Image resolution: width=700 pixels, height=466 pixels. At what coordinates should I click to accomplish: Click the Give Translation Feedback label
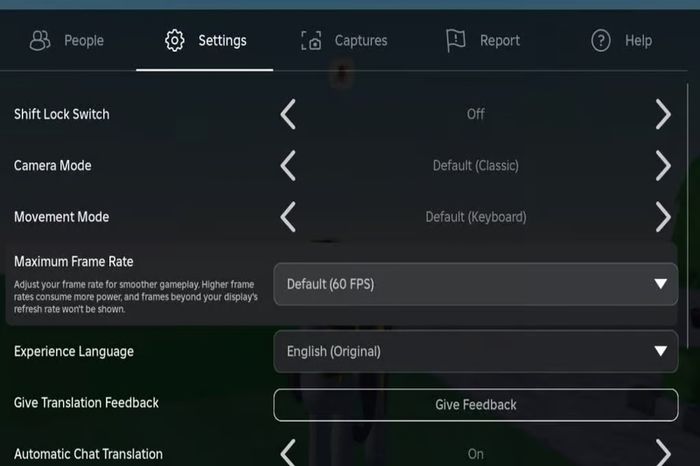pos(86,403)
